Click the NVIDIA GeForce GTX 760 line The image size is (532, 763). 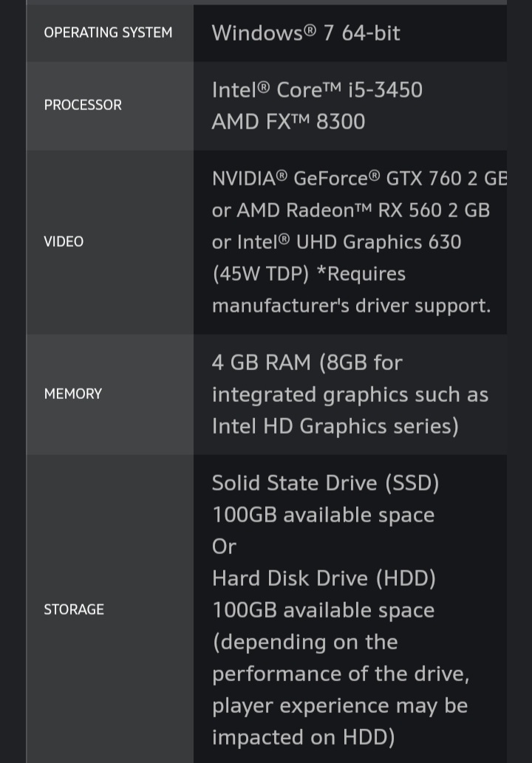pyautogui.click(x=359, y=179)
